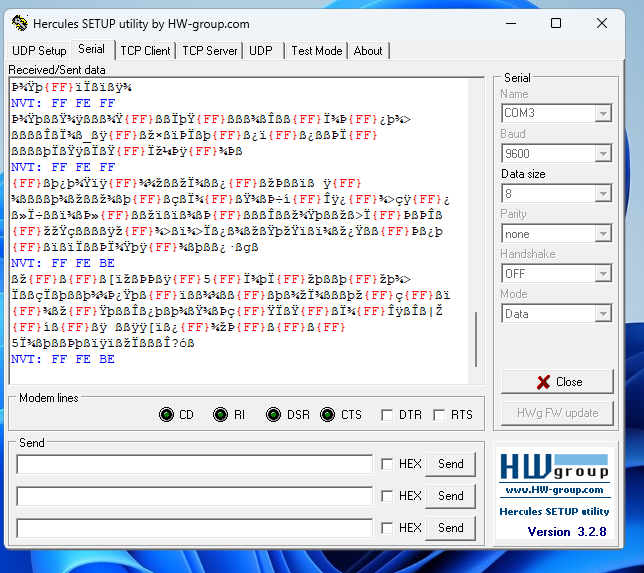
Task: Click the first 'NVT: FF FE FF' line
Action: pyautogui.click(x=63, y=103)
